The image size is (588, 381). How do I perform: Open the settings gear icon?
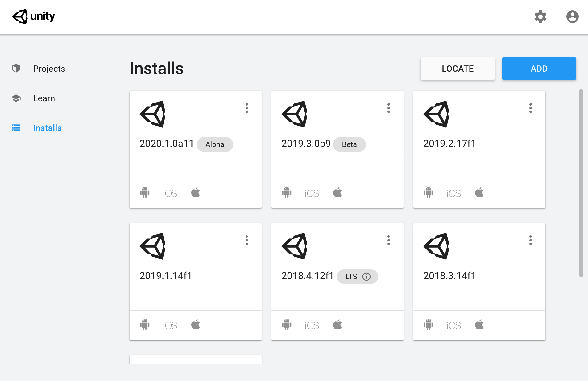(540, 17)
